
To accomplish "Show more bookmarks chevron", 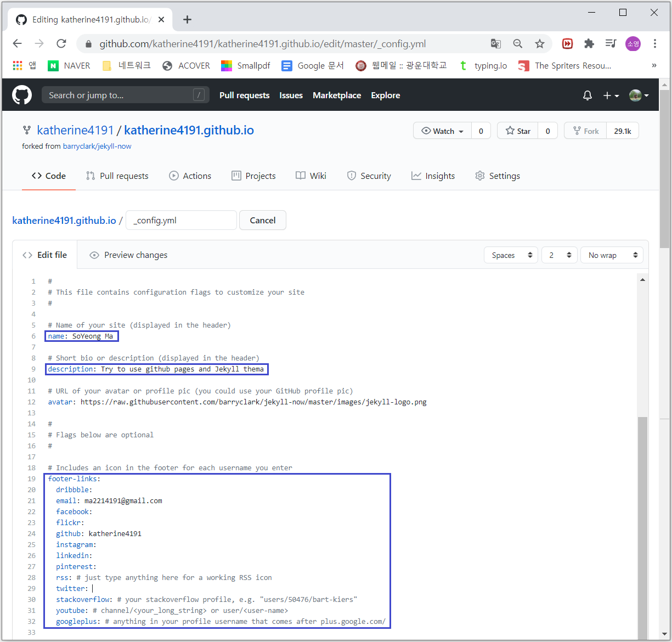I will [654, 65].
